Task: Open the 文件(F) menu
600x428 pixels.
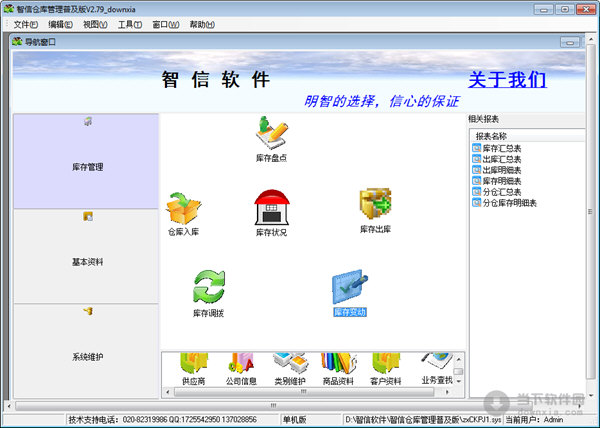Action: [x=26, y=24]
